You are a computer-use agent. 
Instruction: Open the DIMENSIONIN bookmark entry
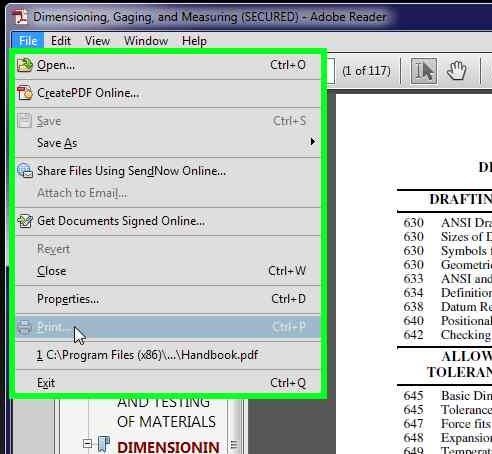(168, 447)
